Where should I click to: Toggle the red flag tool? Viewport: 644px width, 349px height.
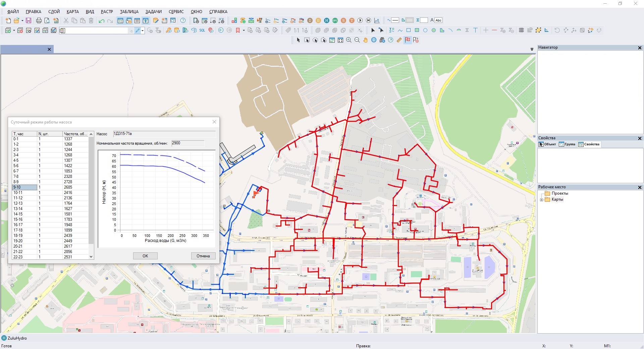(408, 40)
